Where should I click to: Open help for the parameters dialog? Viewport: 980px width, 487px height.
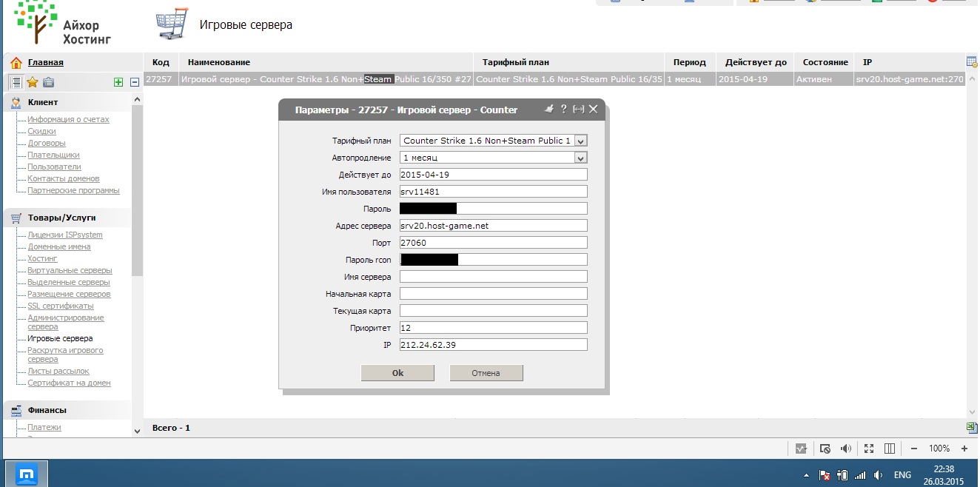pos(564,109)
